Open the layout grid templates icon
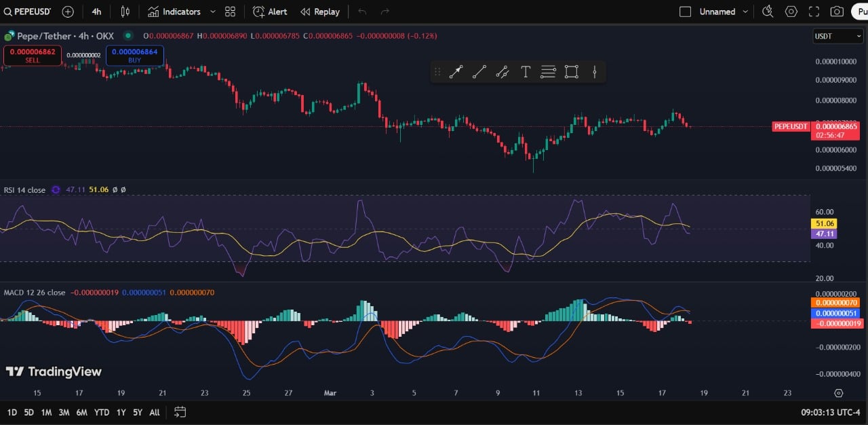The image size is (868, 425). click(x=230, y=12)
